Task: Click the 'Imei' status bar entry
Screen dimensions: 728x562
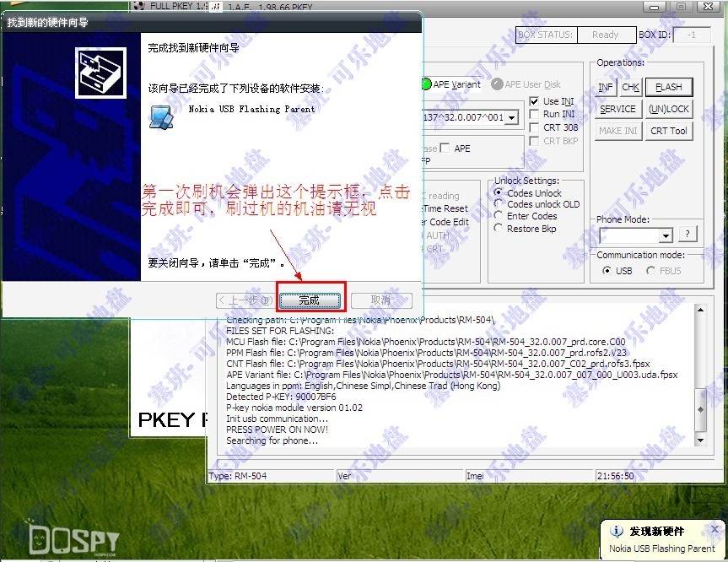Action: pyautogui.click(x=475, y=476)
